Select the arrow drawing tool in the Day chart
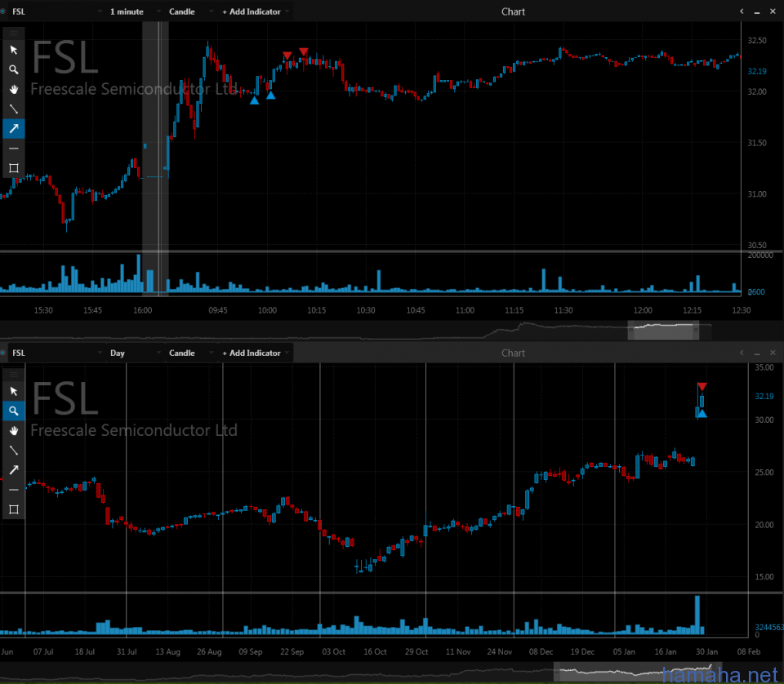Viewport: 784px width, 684px height. [x=14, y=469]
